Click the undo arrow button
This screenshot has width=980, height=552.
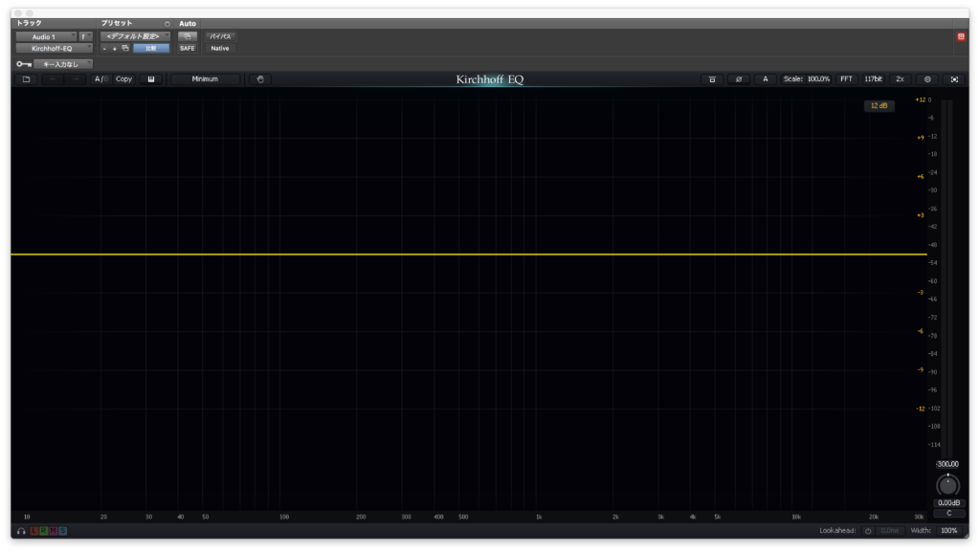(x=54, y=79)
